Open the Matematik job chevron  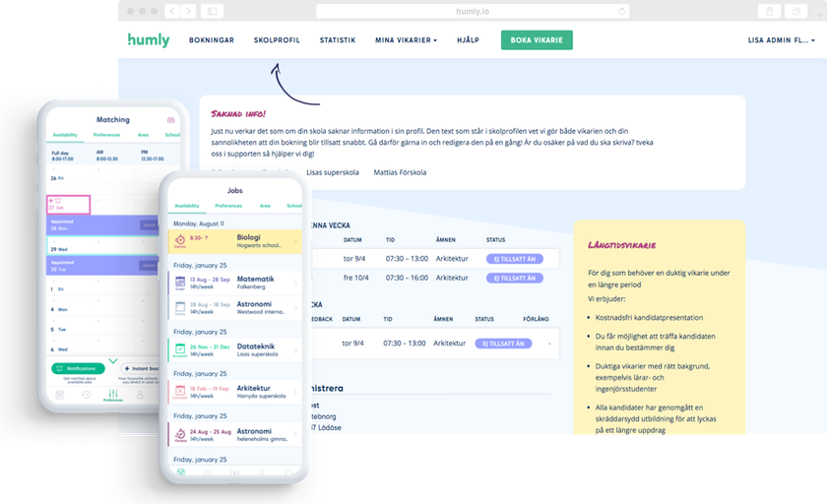pos(295,283)
